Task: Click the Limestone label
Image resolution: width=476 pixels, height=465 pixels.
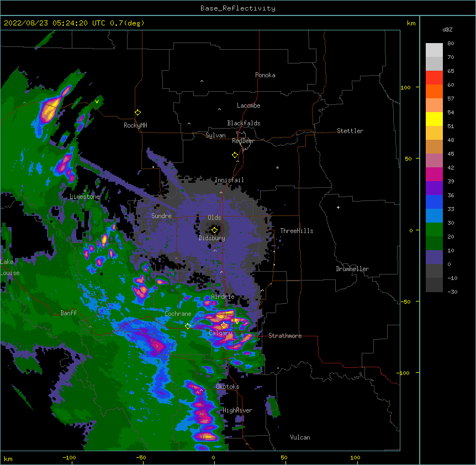Action: pos(84,197)
